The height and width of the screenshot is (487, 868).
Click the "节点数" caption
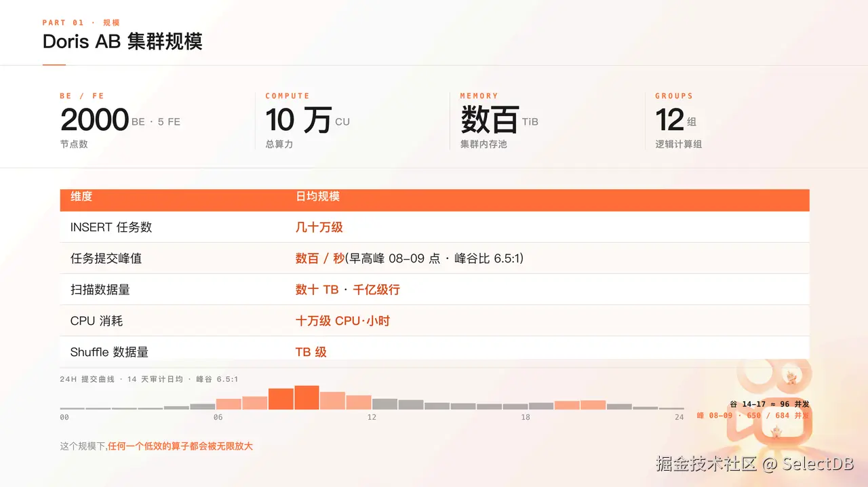74,144
